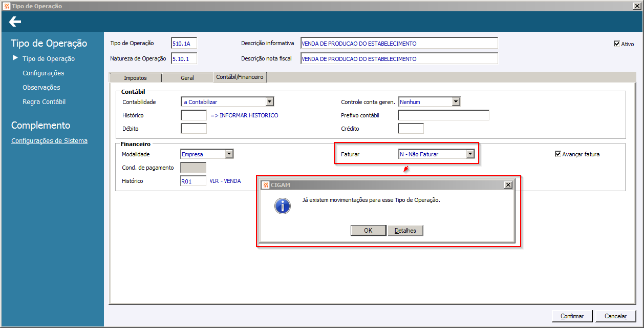The width and height of the screenshot is (644, 328).
Task: Click the Cond. de pagamento field
Action: click(x=194, y=168)
